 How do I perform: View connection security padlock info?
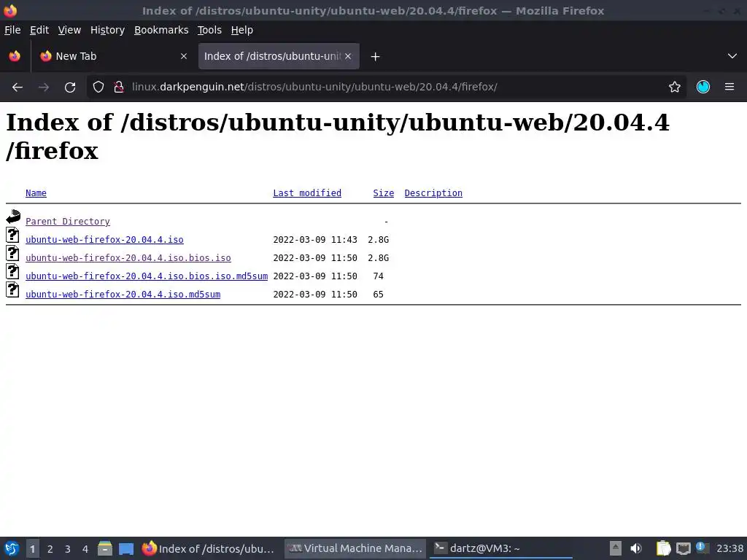click(x=119, y=87)
